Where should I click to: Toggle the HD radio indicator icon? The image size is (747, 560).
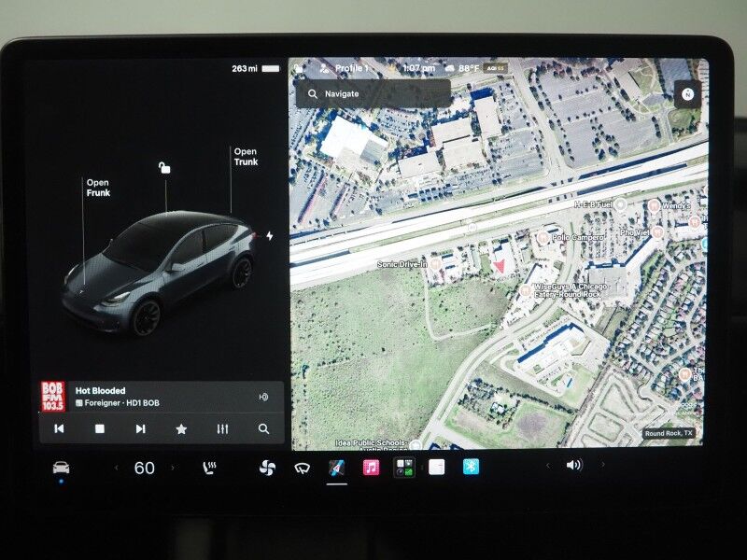(263, 397)
